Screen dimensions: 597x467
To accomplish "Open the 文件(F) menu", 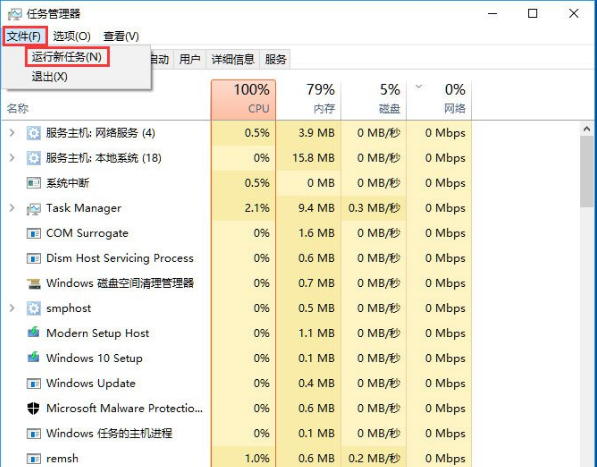I will 24,36.
